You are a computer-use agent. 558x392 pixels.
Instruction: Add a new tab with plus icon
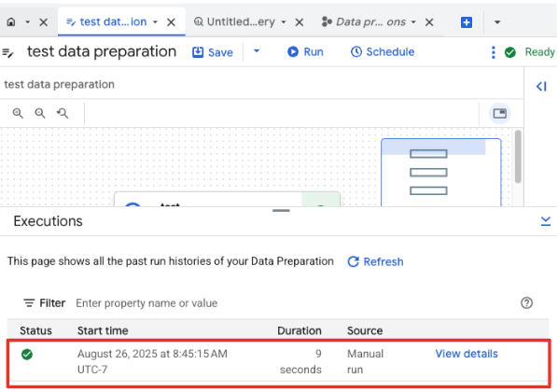pos(467,22)
